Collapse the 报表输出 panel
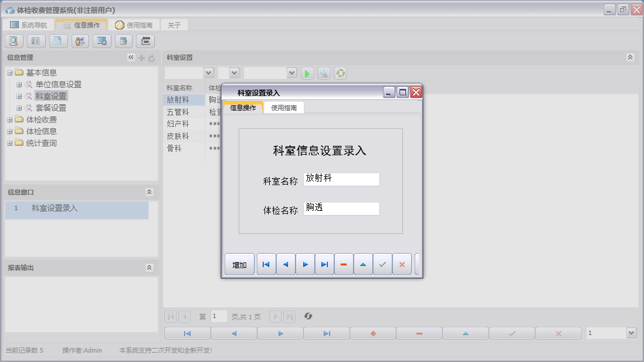This screenshot has height=362, width=644. pos(149,268)
